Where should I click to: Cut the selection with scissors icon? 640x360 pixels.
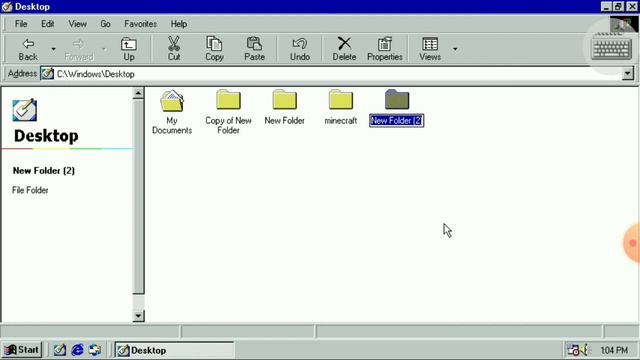pyautogui.click(x=174, y=49)
